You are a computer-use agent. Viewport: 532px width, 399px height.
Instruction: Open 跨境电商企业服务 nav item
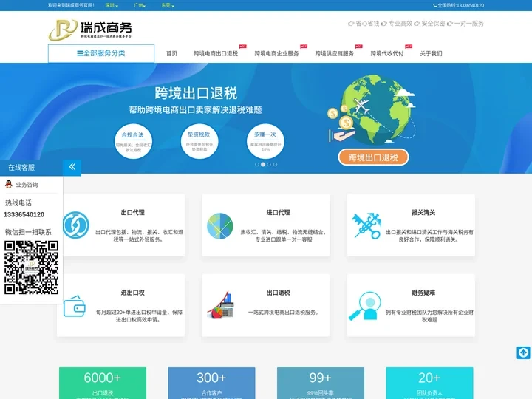coord(276,54)
